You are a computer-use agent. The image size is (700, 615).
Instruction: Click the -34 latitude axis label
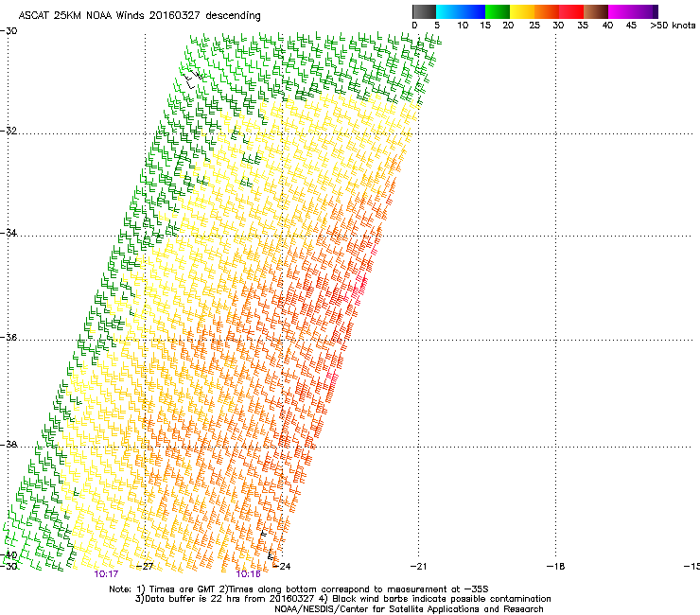pos(9,233)
